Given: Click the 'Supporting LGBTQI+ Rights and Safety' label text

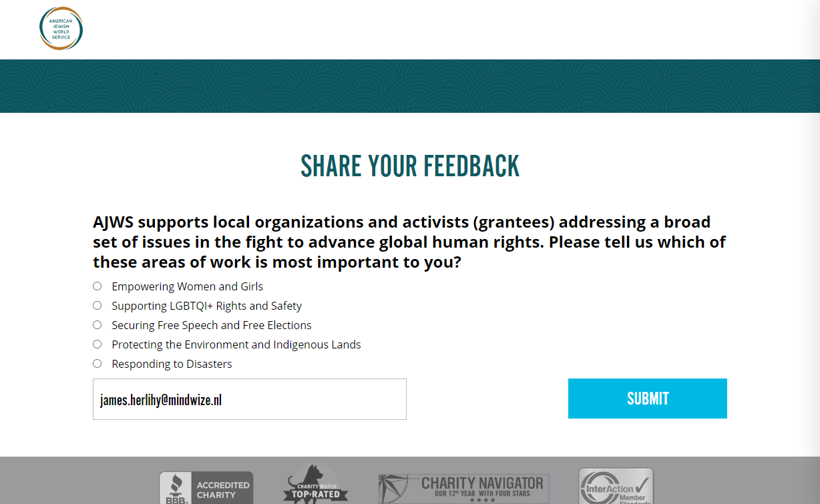Looking at the screenshot, I should [206, 306].
